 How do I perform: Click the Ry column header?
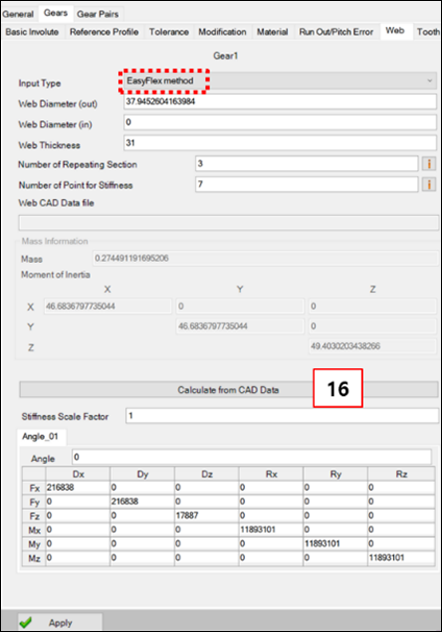click(336, 474)
